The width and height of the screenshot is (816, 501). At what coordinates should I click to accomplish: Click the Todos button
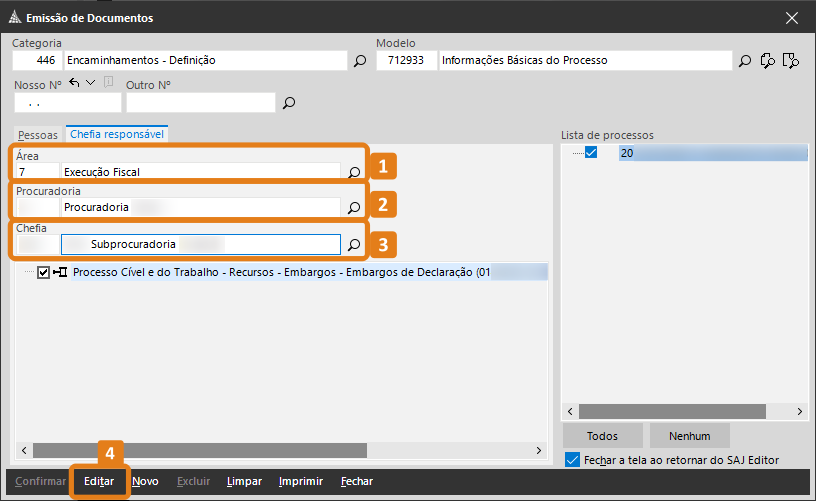(603, 436)
